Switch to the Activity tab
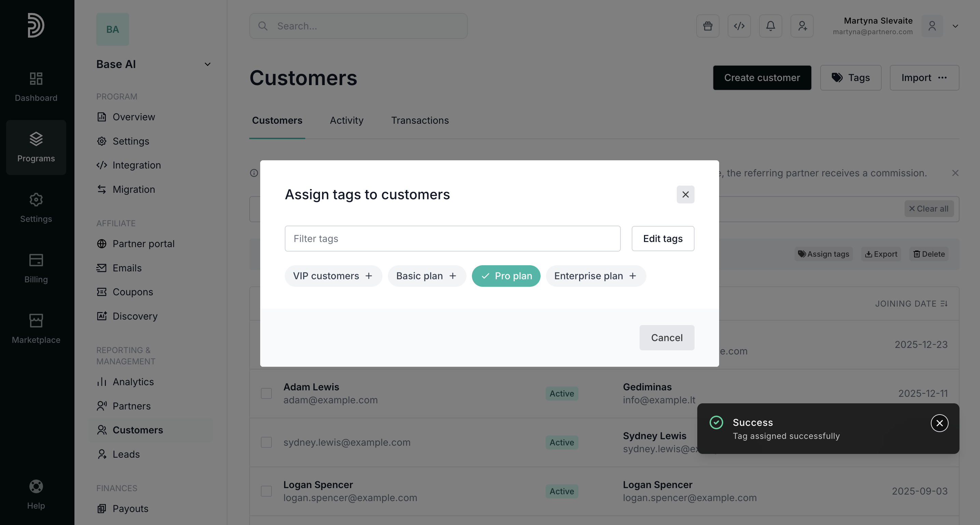The image size is (980, 525). [x=346, y=120]
